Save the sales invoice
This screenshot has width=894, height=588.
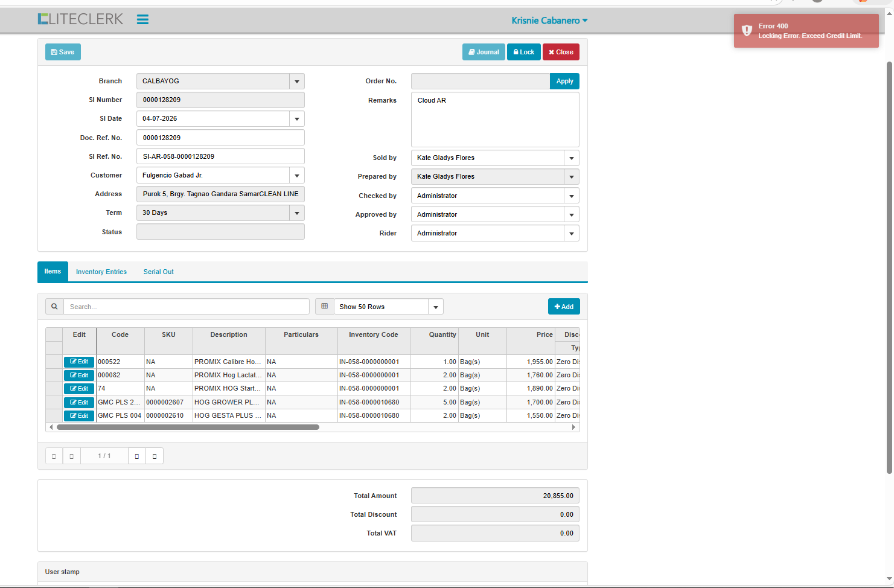(63, 53)
